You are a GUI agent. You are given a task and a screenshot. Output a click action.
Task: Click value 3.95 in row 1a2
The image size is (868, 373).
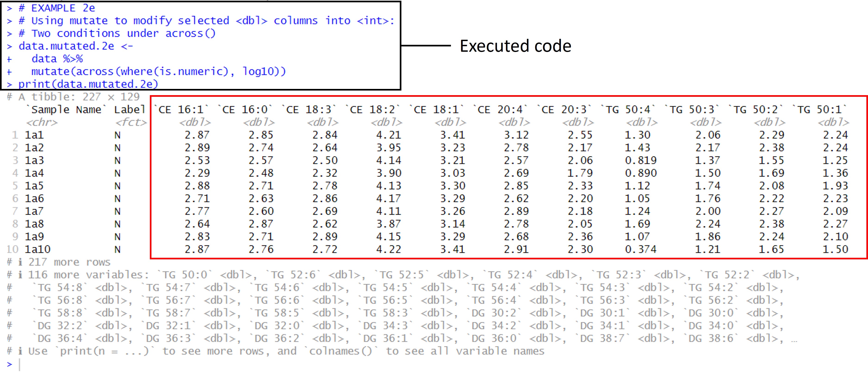click(388, 148)
